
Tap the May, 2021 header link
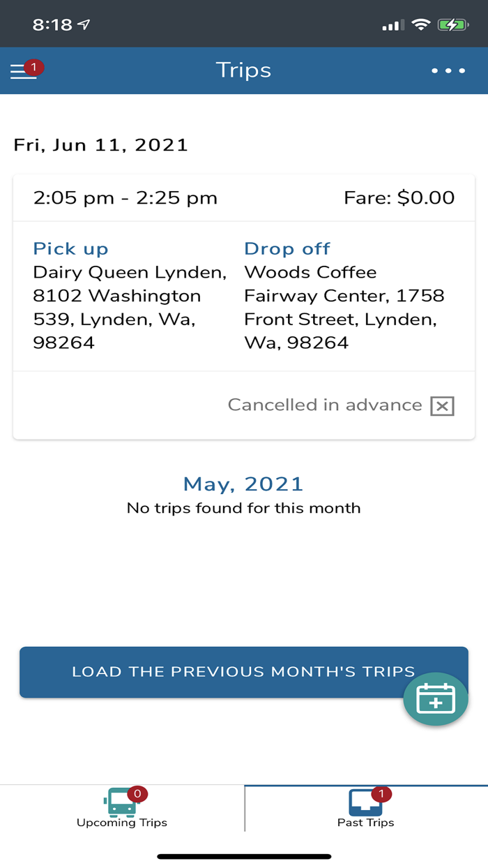coord(243,484)
